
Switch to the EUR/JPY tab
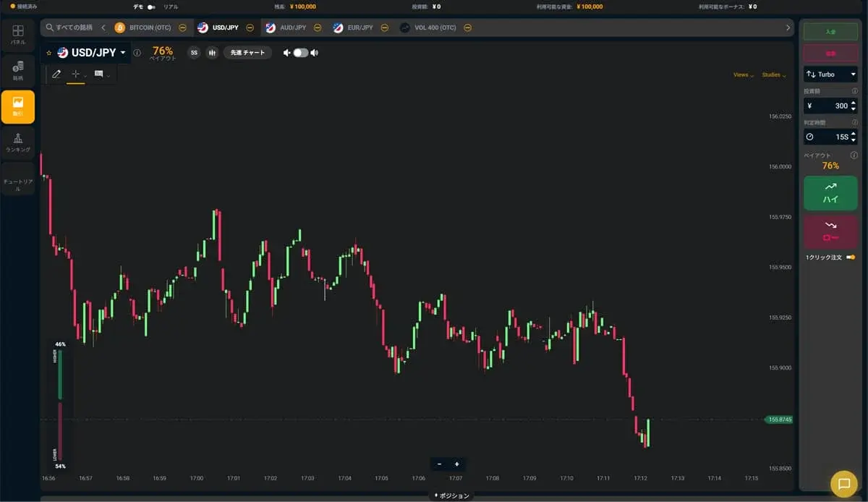pos(359,27)
